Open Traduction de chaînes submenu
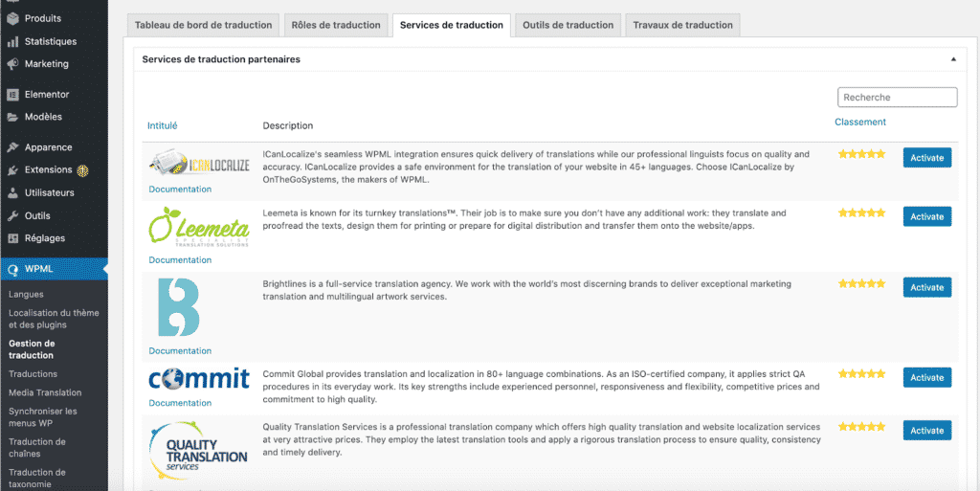This screenshot has height=491, width=980. tap(37, 447)
